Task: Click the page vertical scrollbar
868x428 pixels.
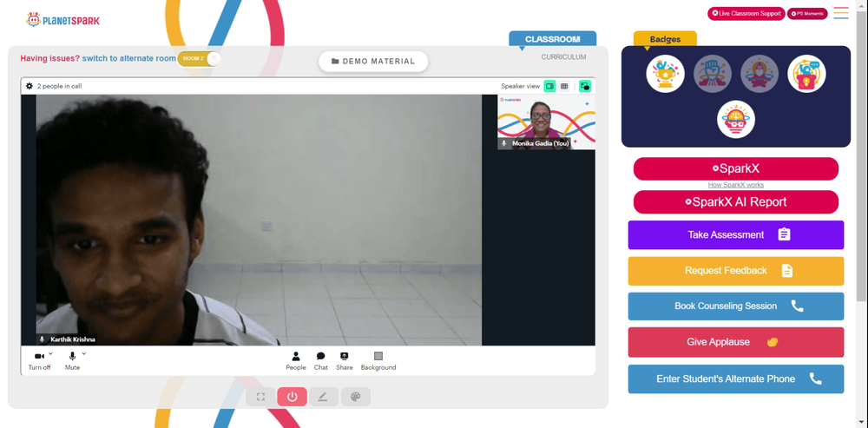Action: click(862, 155)
